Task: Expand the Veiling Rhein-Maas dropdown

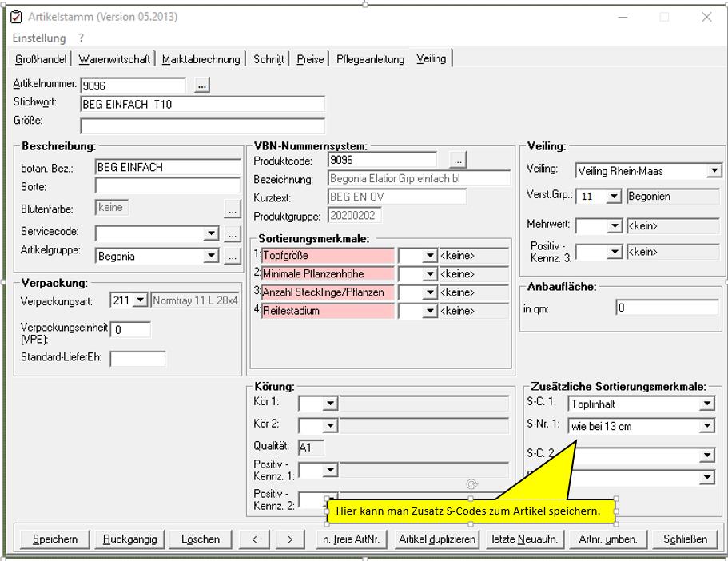Action: pyautogui.click(x=713, y=171)
